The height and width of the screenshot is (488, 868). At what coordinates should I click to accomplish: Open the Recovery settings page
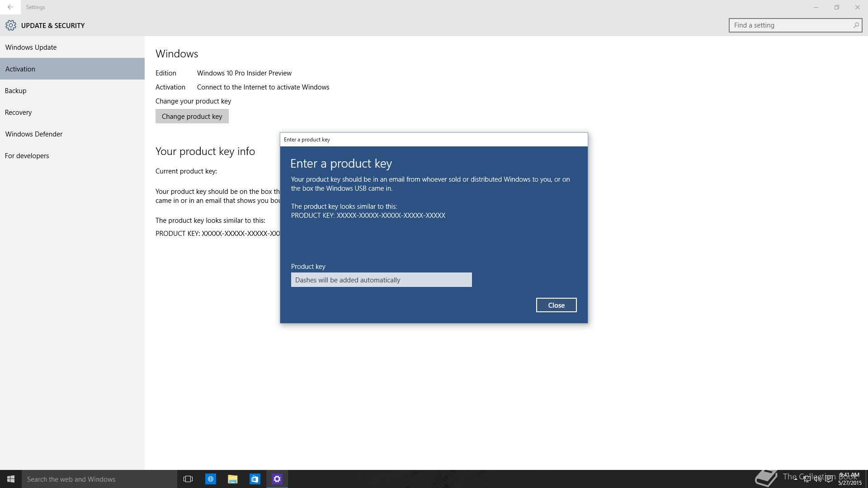pyautogui.click(x=72, y=112)
